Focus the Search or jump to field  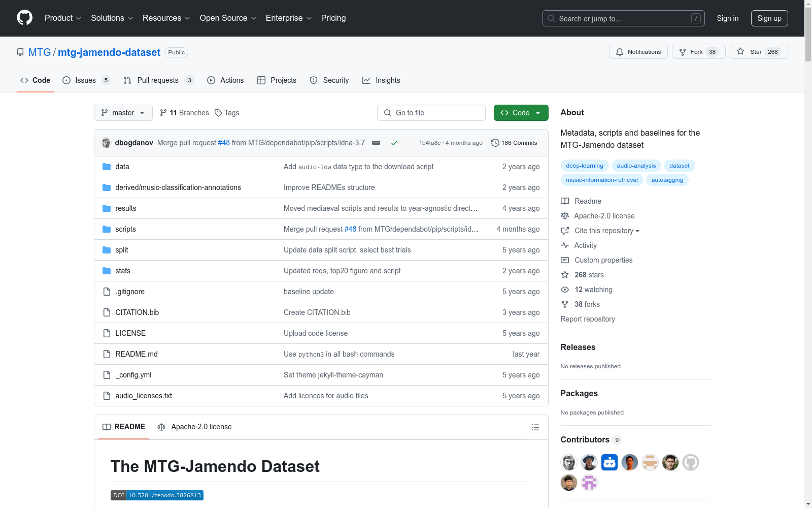(624, 18)
